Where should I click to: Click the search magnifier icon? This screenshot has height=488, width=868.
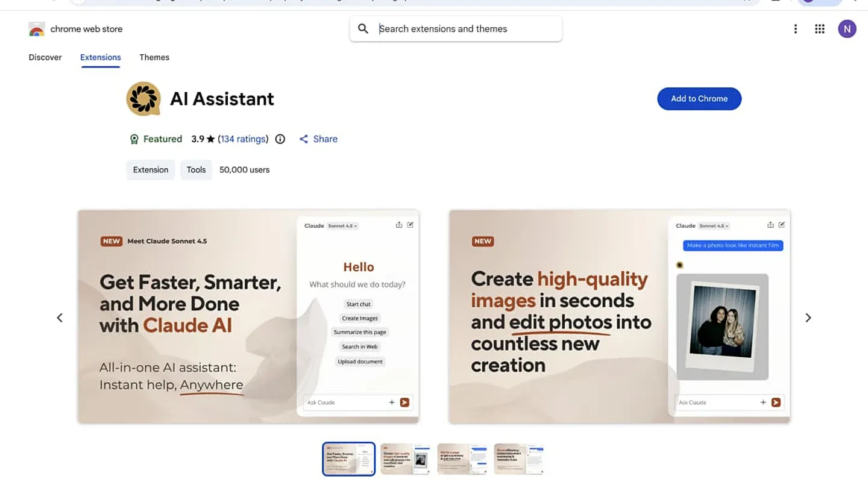click(x=363, y=29)
